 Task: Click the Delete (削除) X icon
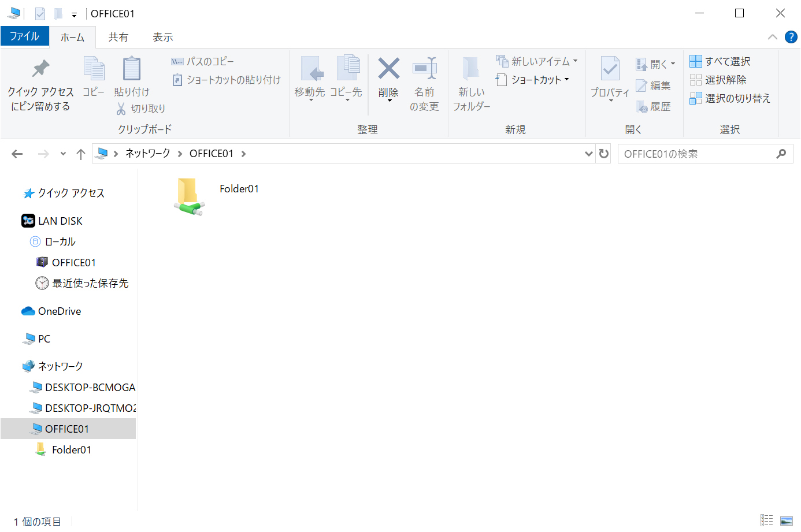pos(388,69)
